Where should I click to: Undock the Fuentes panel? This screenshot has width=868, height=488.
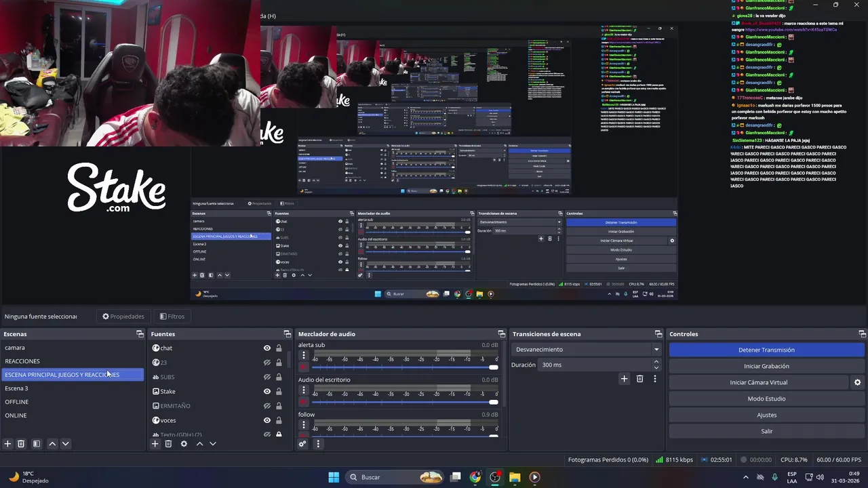pos(287,334)
